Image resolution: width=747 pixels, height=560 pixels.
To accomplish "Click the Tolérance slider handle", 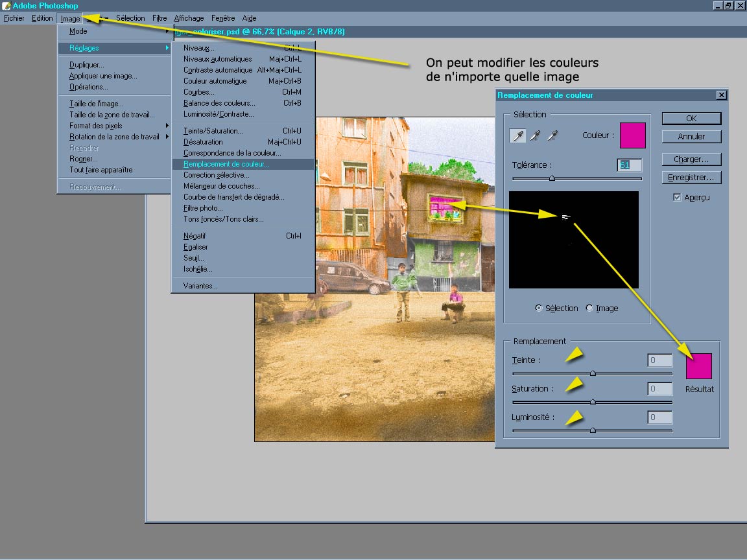I will point(552,178).
